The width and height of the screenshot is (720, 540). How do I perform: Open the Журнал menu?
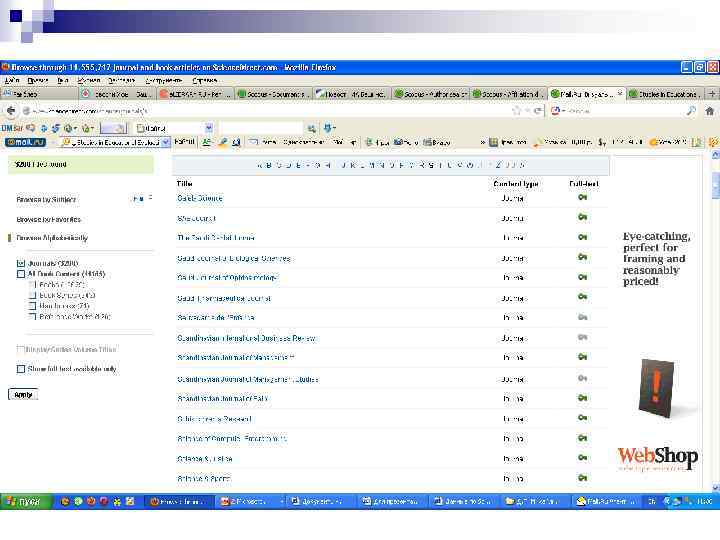tap(89, 80)
